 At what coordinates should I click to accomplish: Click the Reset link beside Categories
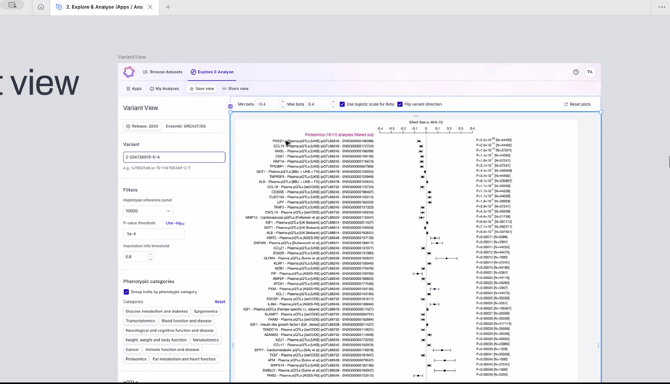point(220,302)
